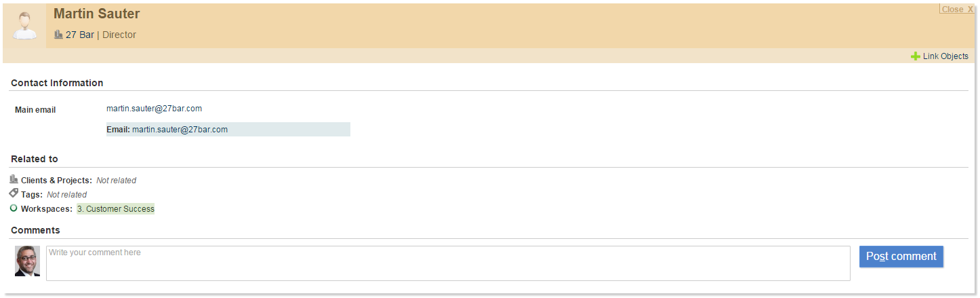
Task: Focus the Write your comment here box
Action: 447,263
